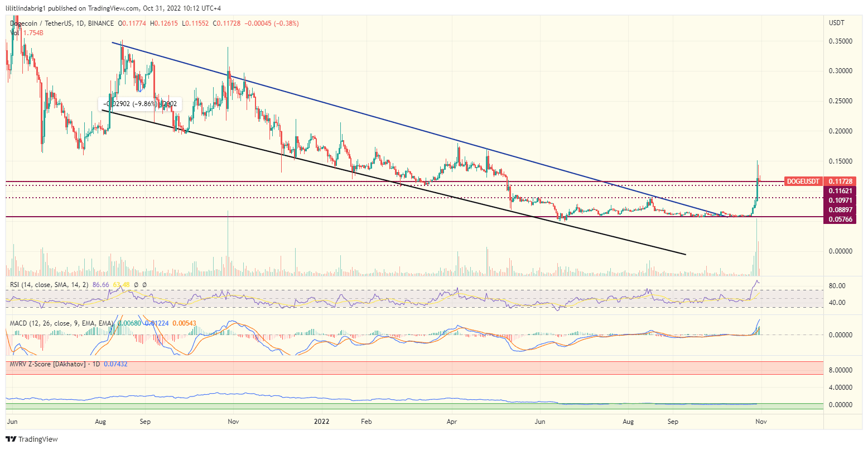
Task: Toggle the MVRV Z-Score indicator visibility
Action: click(56, 364)
